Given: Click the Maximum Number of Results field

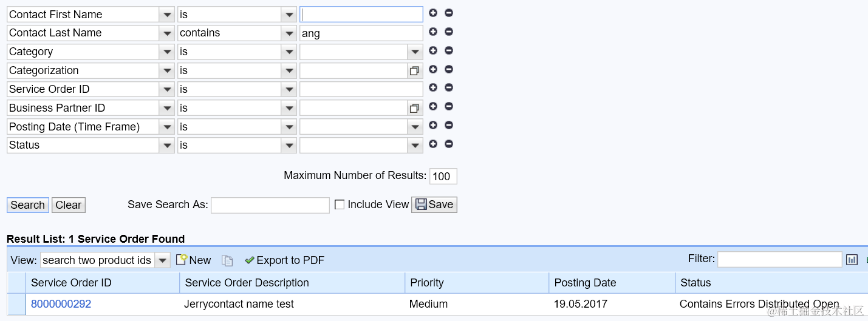Looking at the screenshot, I should 443,177.
